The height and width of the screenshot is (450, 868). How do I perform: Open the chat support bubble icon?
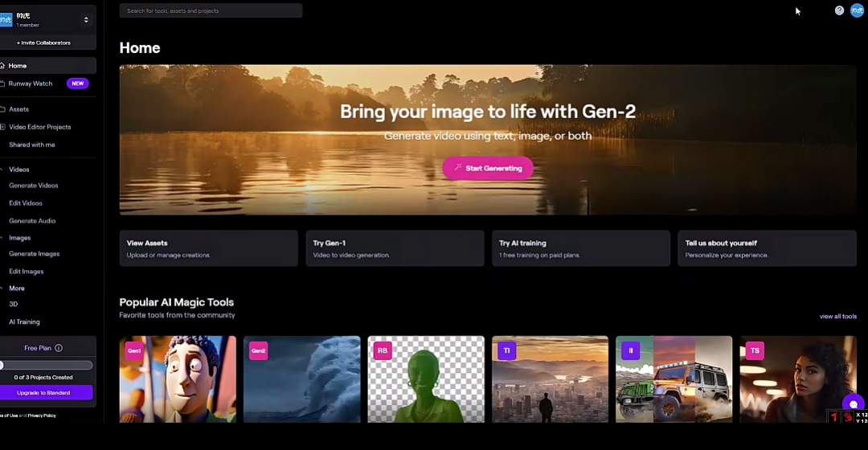853,405
